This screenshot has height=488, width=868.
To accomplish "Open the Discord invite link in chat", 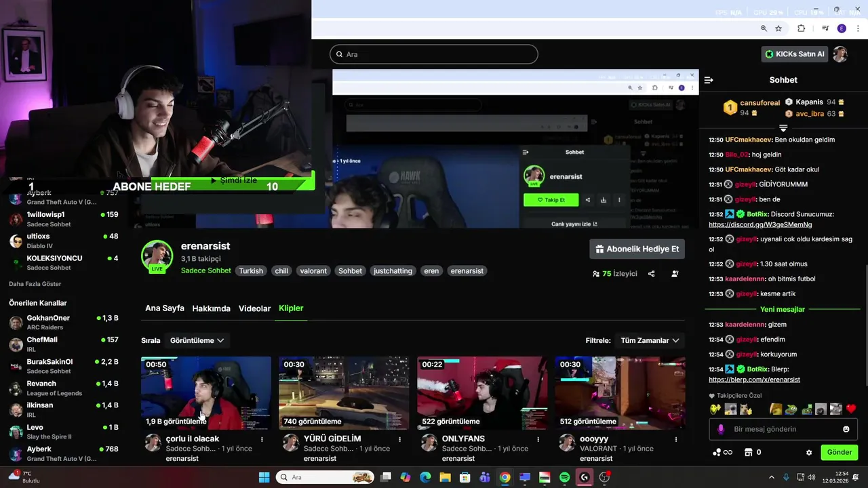I will pos(760,224).
